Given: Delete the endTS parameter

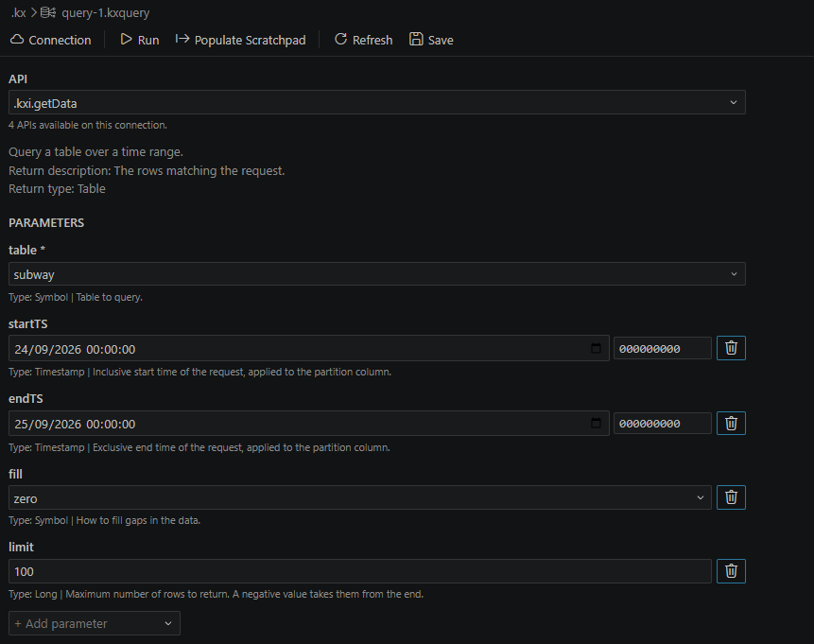Looking at the screenshot, I should point(731,424).
